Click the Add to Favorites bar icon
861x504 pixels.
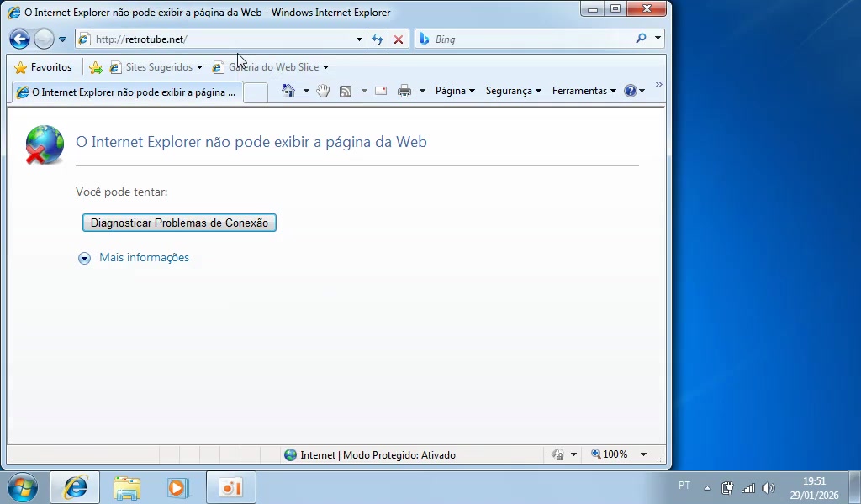(x=96, y=67)
